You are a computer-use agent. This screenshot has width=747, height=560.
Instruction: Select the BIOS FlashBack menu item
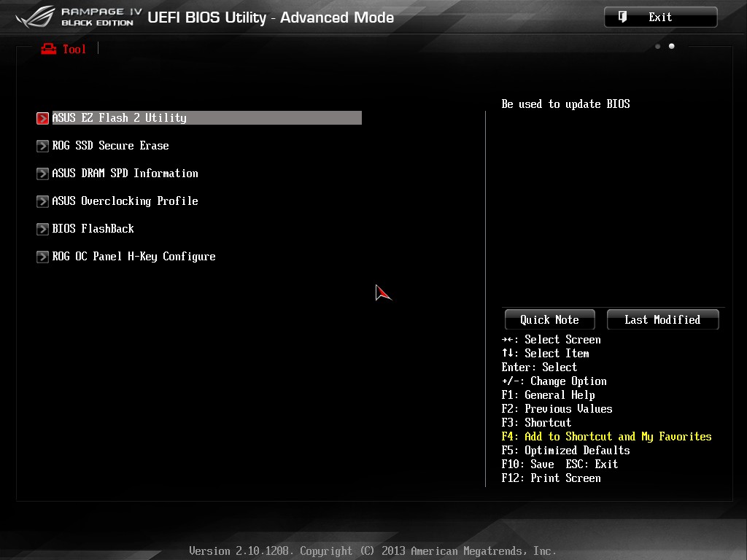tap(93, 229)
